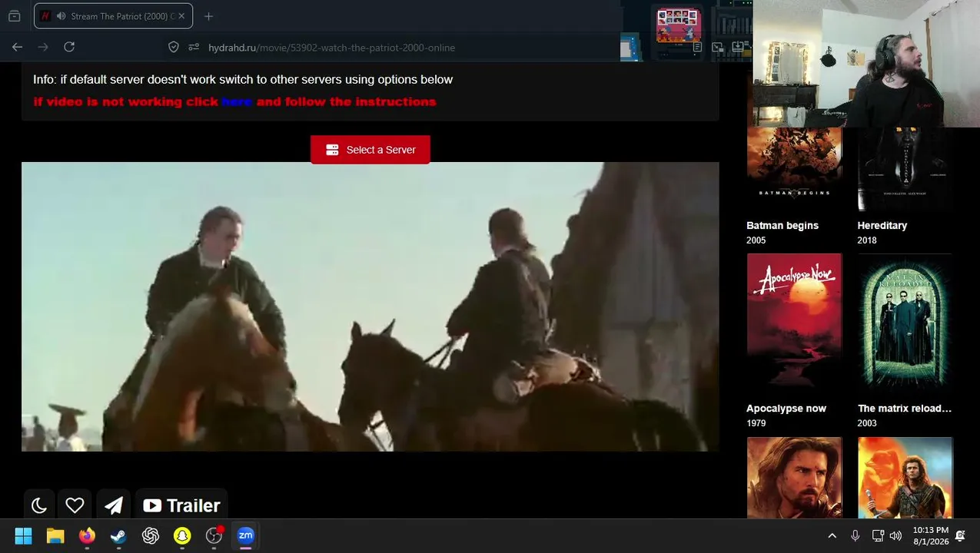
Task: Open the Apocalypse Now poster
Action: click(x=794, y=321)
